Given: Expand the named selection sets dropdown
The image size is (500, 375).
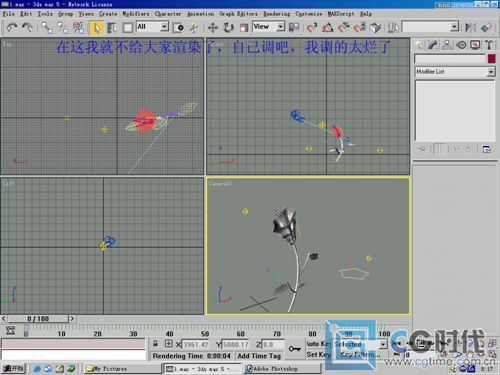Looking at the screenshot, I should click(454, 27).
